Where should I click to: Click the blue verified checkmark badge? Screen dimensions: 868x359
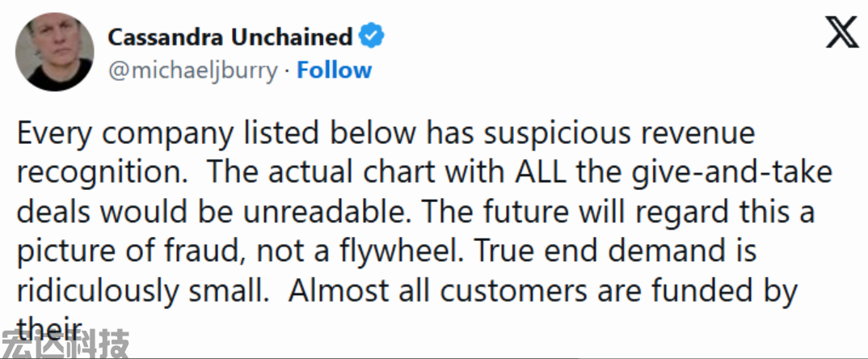[372, 36]
